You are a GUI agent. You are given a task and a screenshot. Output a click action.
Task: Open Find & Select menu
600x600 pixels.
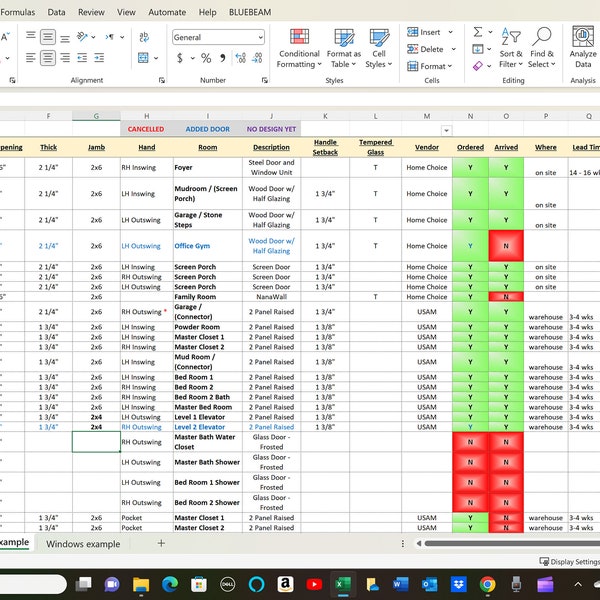coord(542,48)
